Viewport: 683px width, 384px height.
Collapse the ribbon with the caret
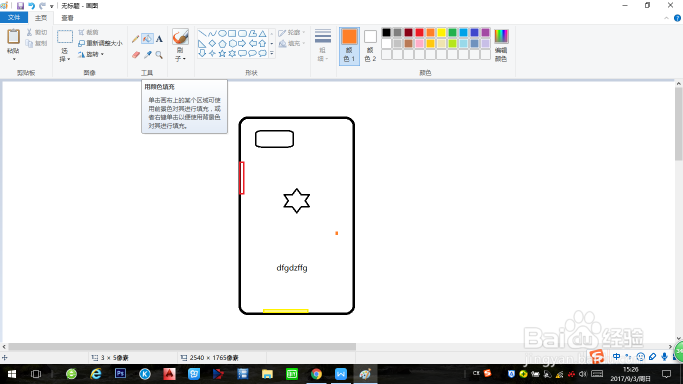pos(666,18)
